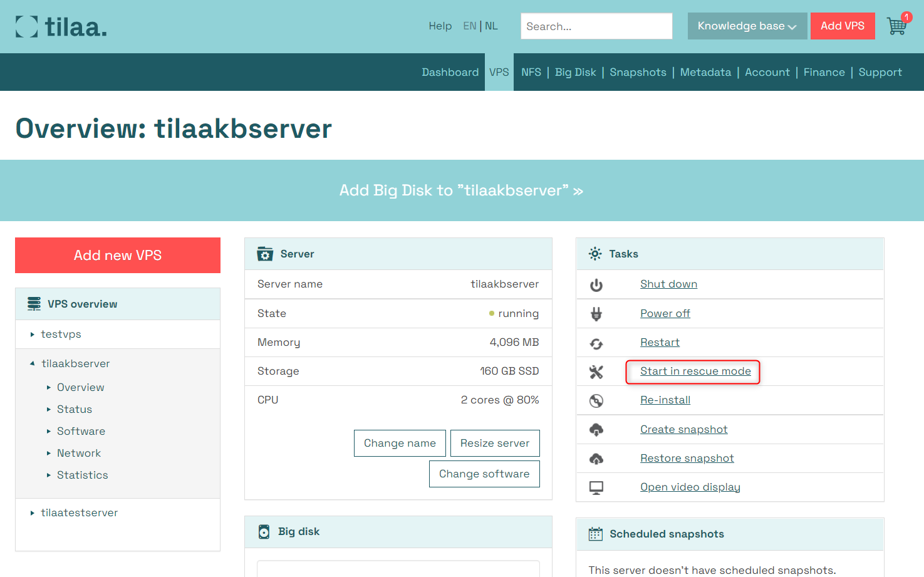Click the Resize server button

click(x=495, y=443)
